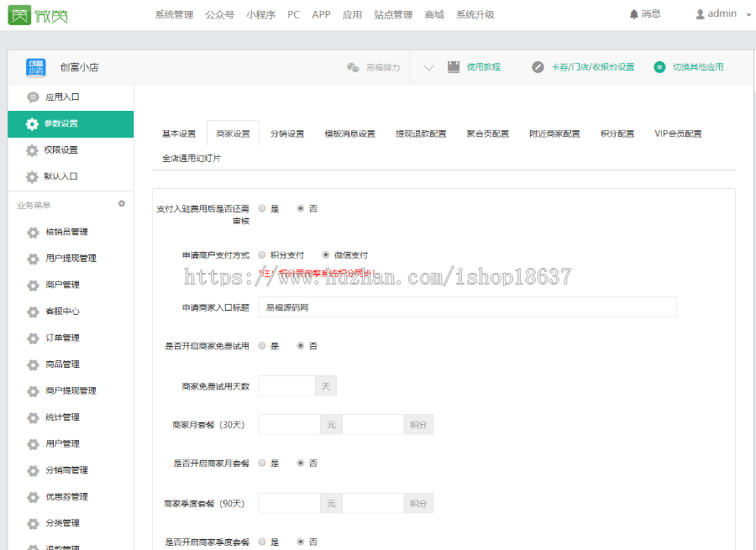
Task: Switch to the 附近商家配置 tab
Action: pos(554,134)
